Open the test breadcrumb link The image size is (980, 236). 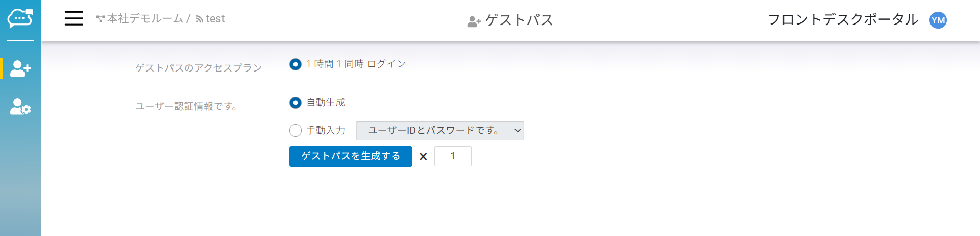click(x=215, y=19)
